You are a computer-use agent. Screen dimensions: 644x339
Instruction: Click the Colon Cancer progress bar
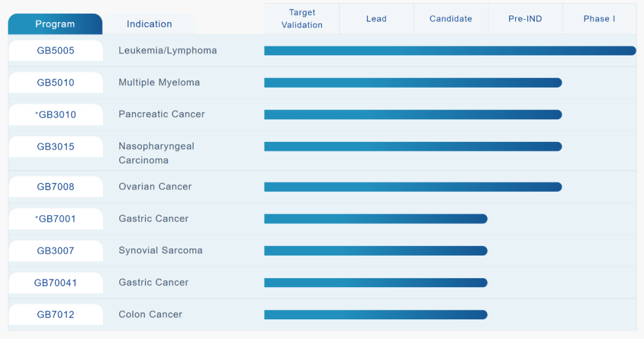[376, 315]
